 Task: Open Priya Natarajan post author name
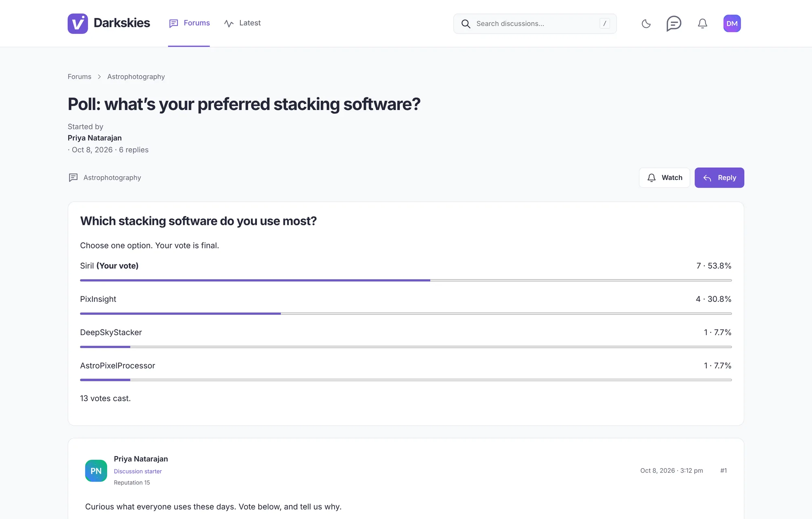140,459
